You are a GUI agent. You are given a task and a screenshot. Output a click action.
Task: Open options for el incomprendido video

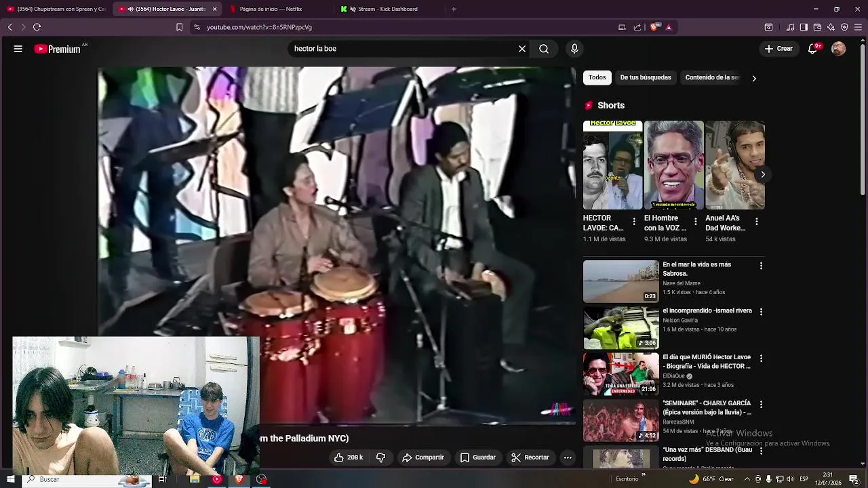761,312
